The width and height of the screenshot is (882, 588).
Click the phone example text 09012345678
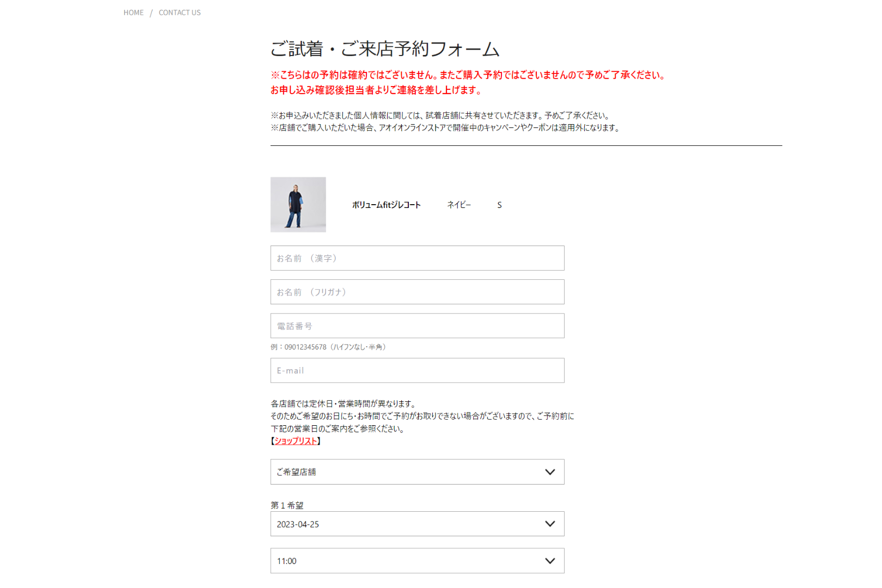coord(305,347)
